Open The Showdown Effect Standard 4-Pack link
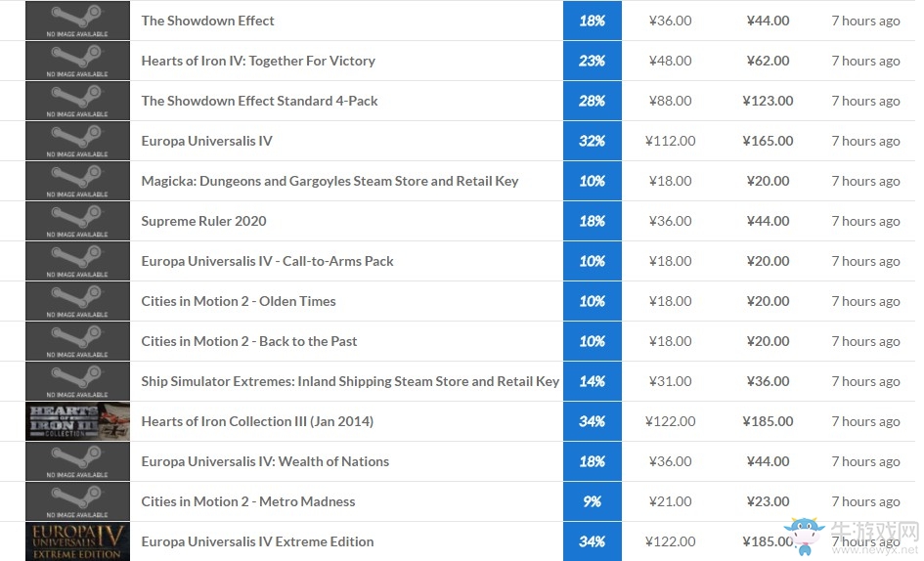The image size is (924, 561). tap(259, 101)
